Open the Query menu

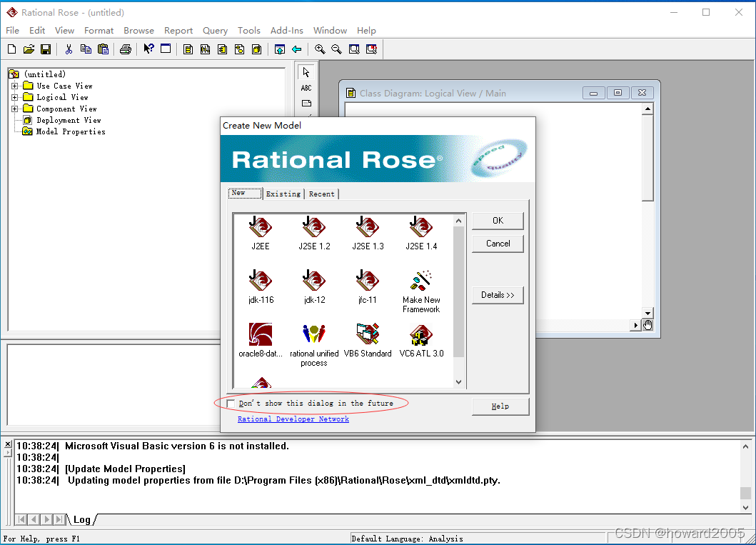pyautogui.click(x=215, y=31)
